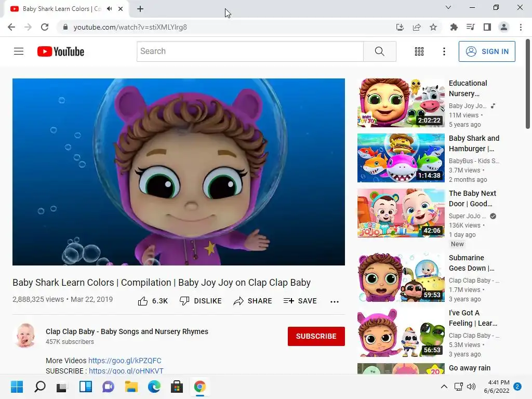Open Chrome extensions puzzle icon

click(454, 27)
